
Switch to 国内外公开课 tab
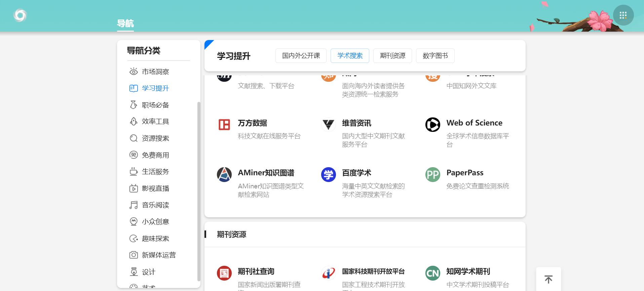click(x=301, y=56)
